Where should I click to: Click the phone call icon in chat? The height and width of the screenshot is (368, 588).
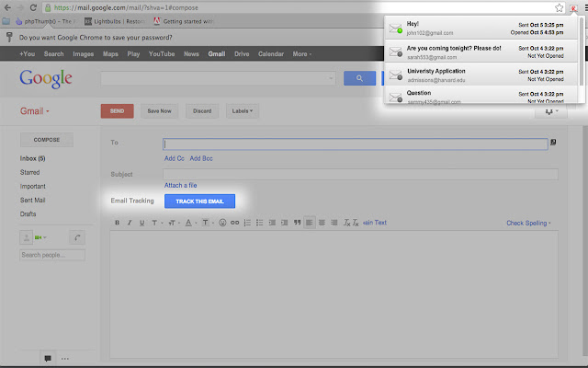(x=77, y=237)
